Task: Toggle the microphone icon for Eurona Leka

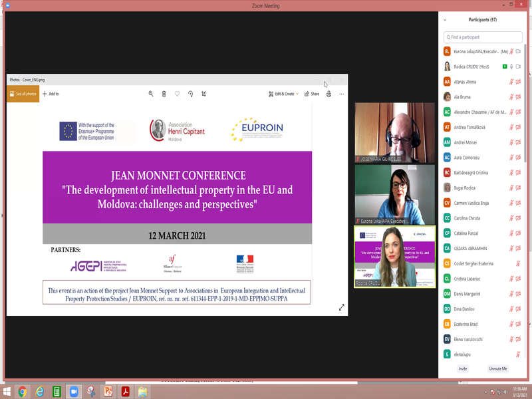Action: click(x=511, y=51)
